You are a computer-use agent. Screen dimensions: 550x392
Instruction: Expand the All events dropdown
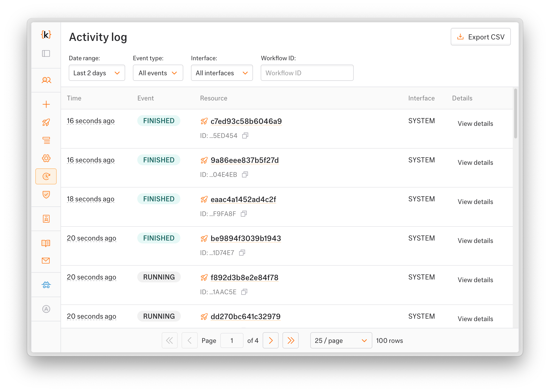tap(158, 73)
